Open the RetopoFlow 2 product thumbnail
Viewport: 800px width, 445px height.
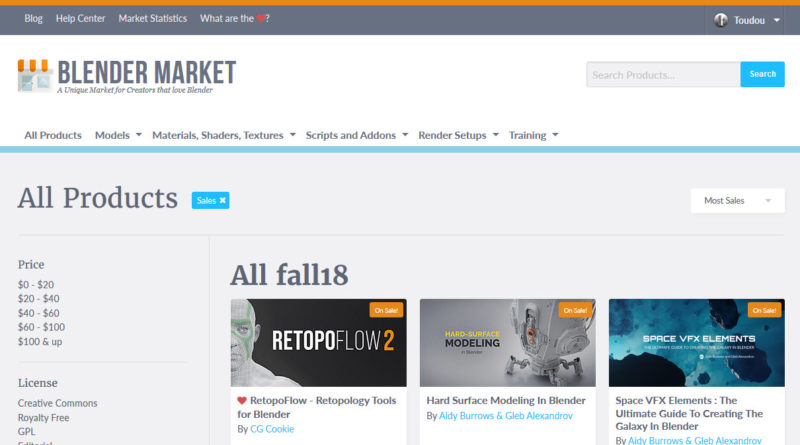[x=318, y=343]
